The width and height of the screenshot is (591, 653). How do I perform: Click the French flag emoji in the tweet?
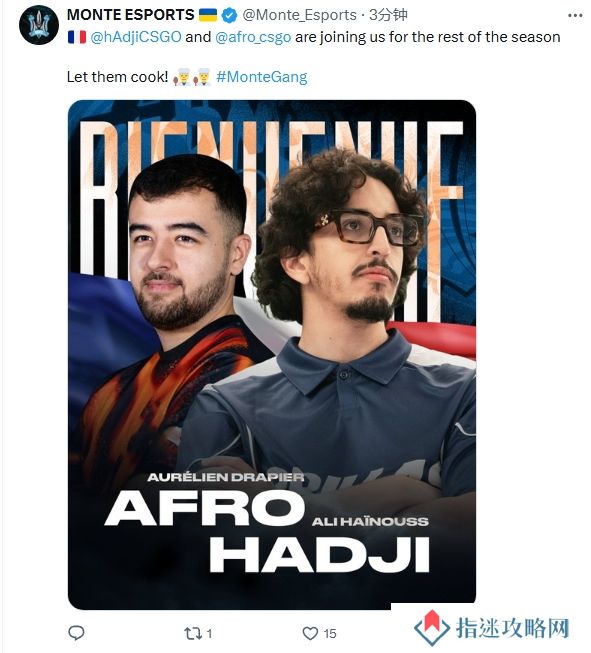[77, 37]
